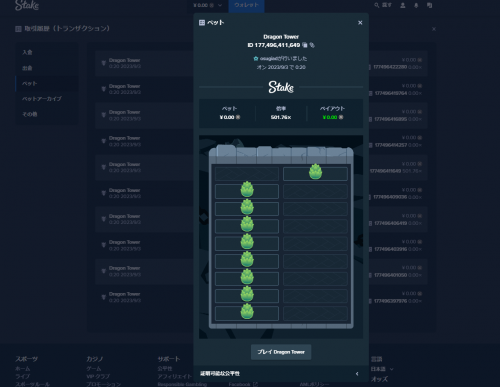The width and height of the screenshot is (500, 387).
Task: Click the Stake logo in the page header
Action: (27, 5)
